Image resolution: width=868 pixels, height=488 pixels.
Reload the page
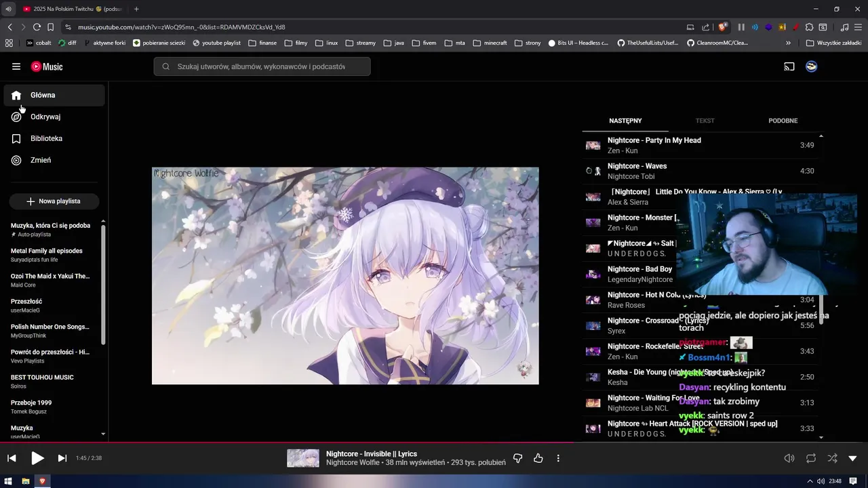tap(37, 27)
